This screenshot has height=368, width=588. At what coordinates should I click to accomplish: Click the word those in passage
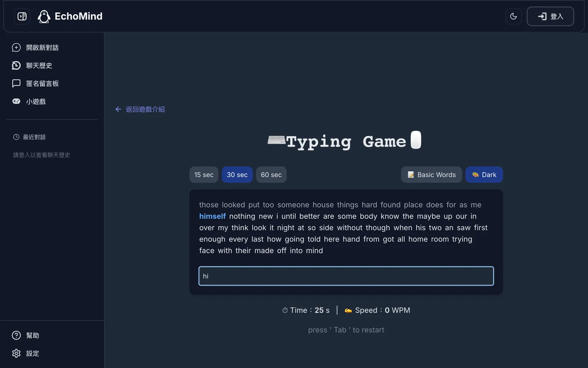coord(209,205)
